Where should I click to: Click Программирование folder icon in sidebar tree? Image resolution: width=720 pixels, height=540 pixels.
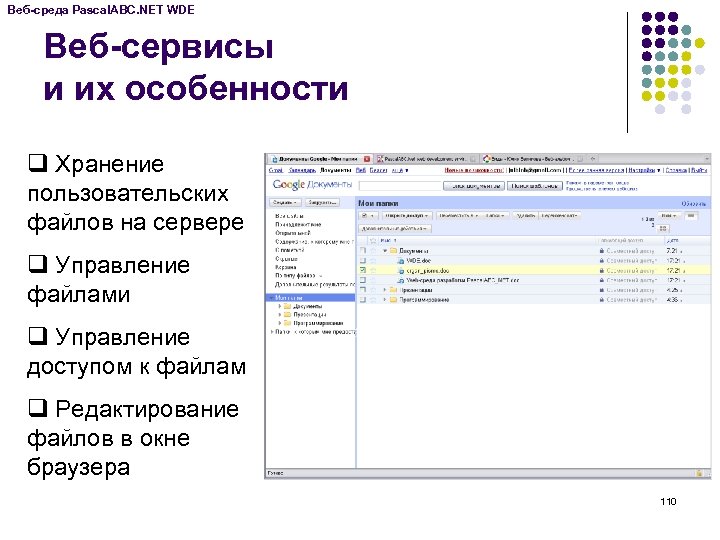pos(287,323)
